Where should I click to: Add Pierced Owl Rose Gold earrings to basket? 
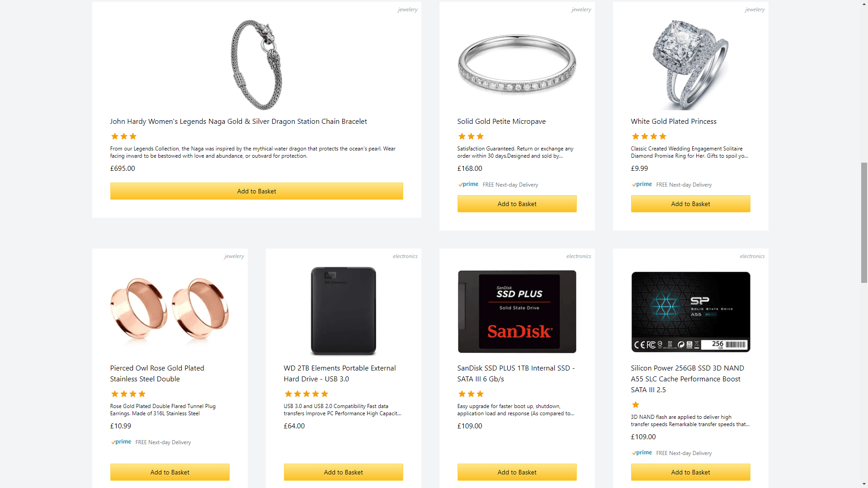pyautogui.click(x=170, y=472)
